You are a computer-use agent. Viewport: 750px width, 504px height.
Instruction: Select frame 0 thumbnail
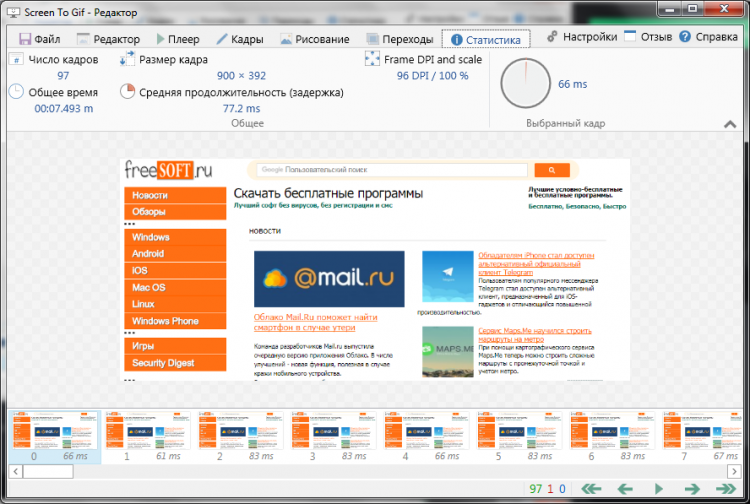[55, 437]
